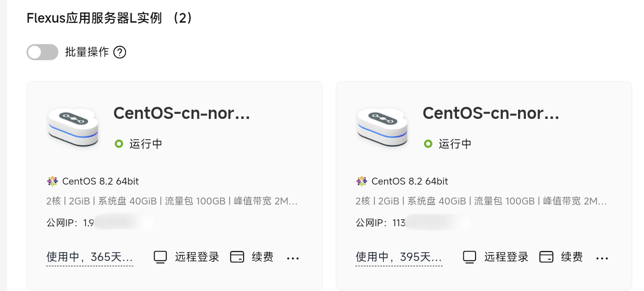Click the 使用中，395天 usage status text
The width and height of the screenshot is (644, 291).
[399, 257]
